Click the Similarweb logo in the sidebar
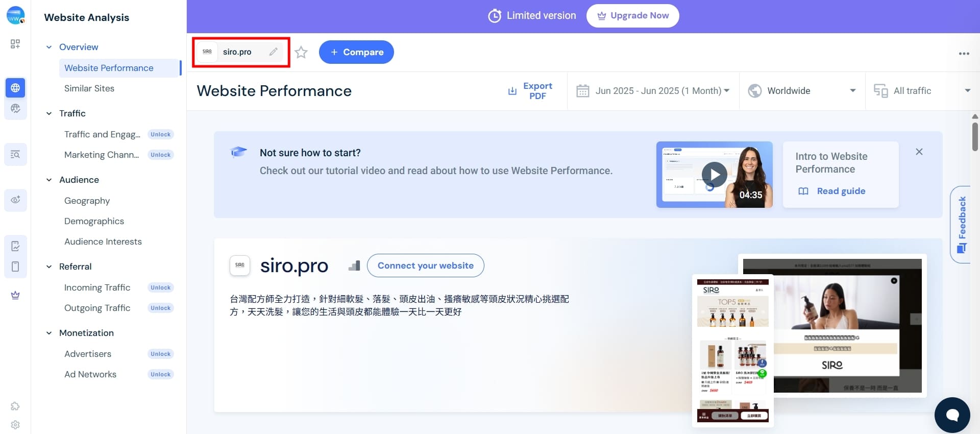The width and height of the screenshot is (980, 434). click(15, 15)
